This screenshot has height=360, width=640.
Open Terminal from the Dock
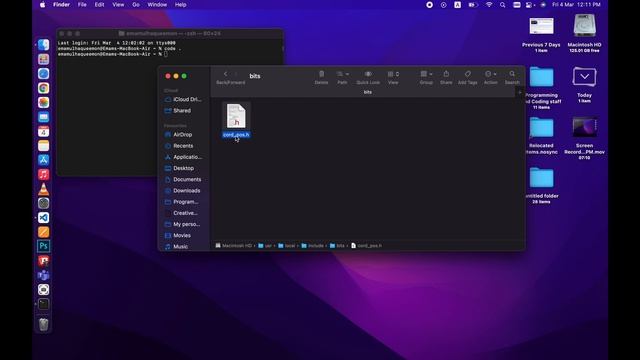pyautogui.click(x=44, y=304)
